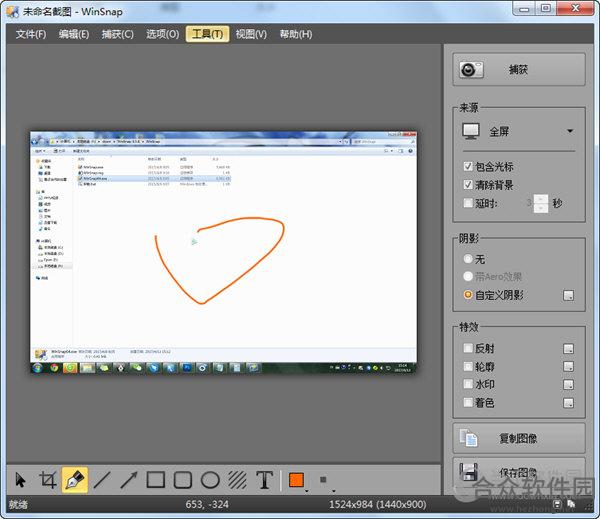
Task: Select the Text tool
Action: click(x=264, y=480)
